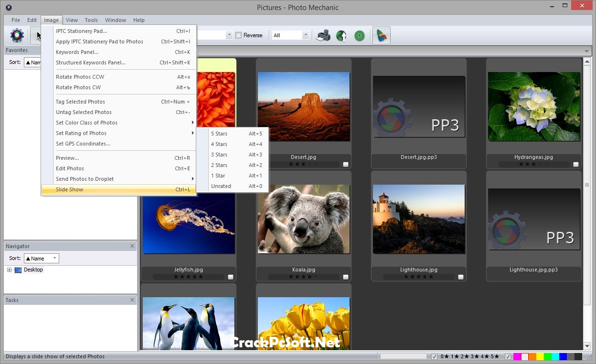
Task: Choose 3 Stars in rating submenu
Action: (233, 155)
